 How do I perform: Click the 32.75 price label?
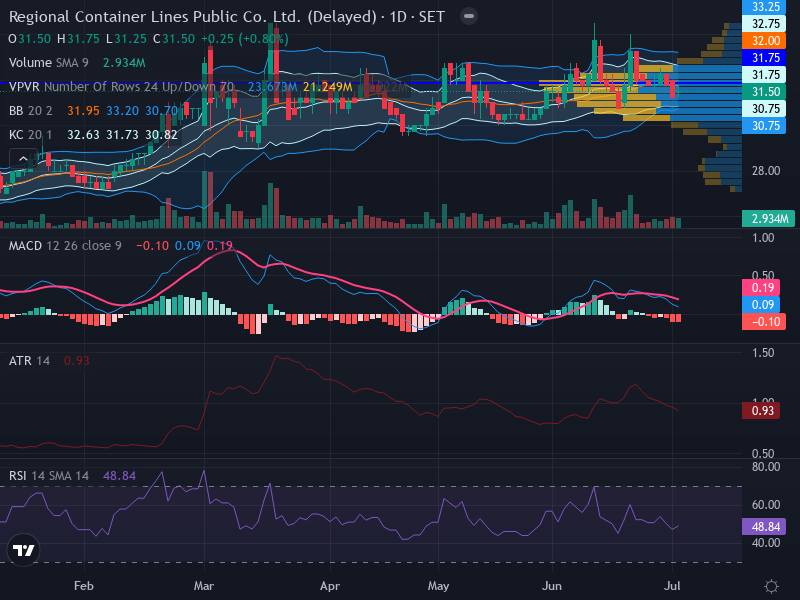[x=764, y=23]
